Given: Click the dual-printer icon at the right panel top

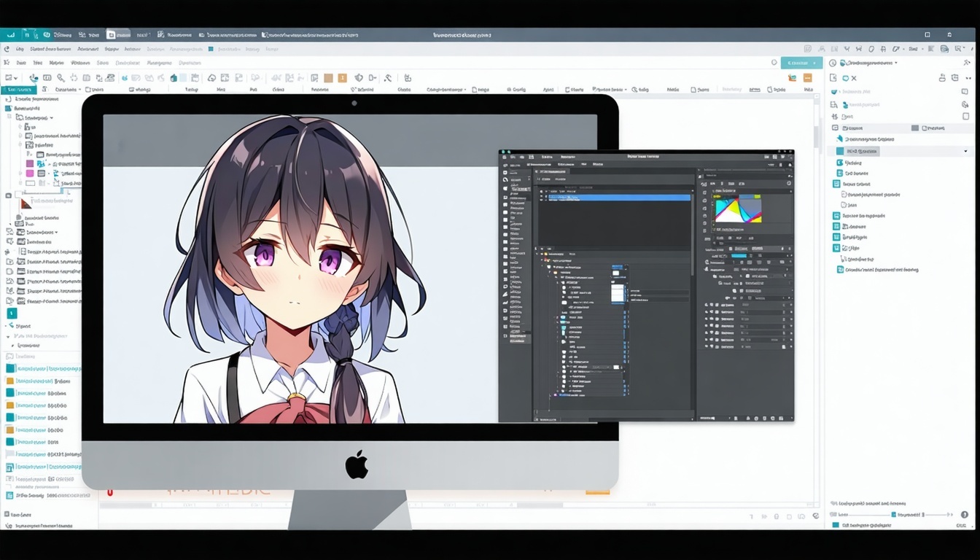Looking at the screenshot, I should [942, 79].
